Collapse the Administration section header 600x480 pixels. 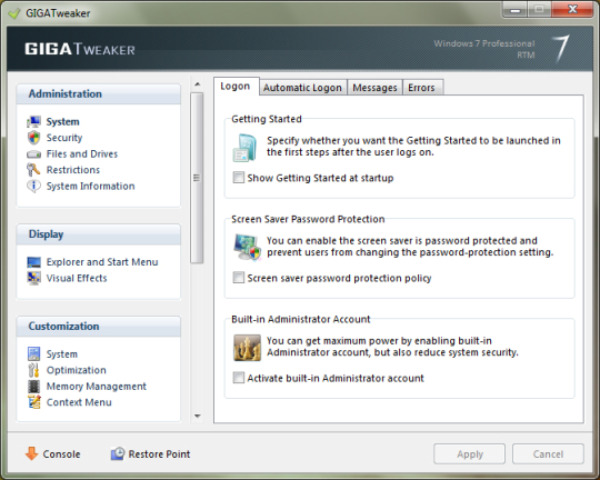click(98, 95)
